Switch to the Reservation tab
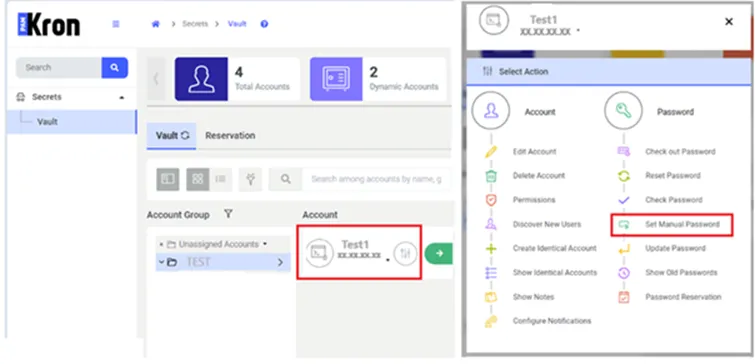This screenshot has width=755, height=364. click(230, 136)
